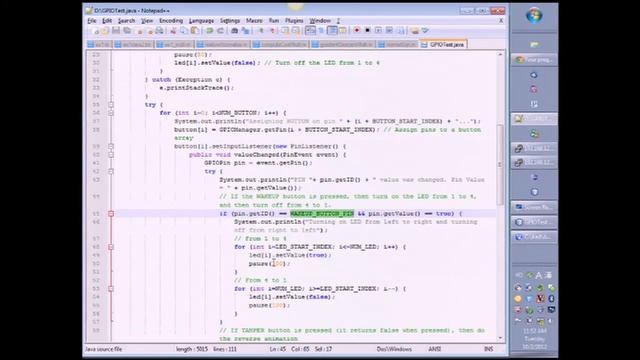Click highlighted WAKEUP_BUTTON_PIN text on line 45
This screenshot has height=360, width=640.
(x=322, y=214)
